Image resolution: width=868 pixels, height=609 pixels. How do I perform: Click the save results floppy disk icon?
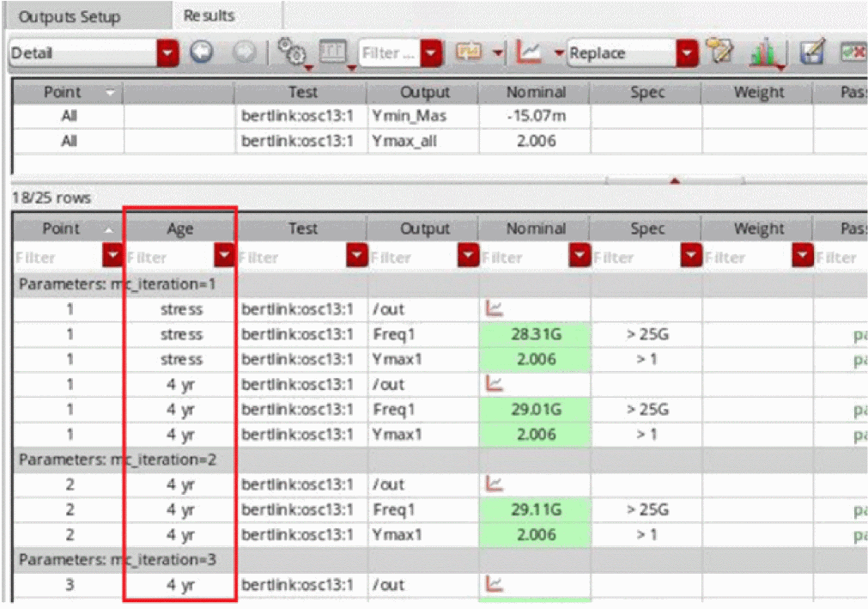[811, 53]
